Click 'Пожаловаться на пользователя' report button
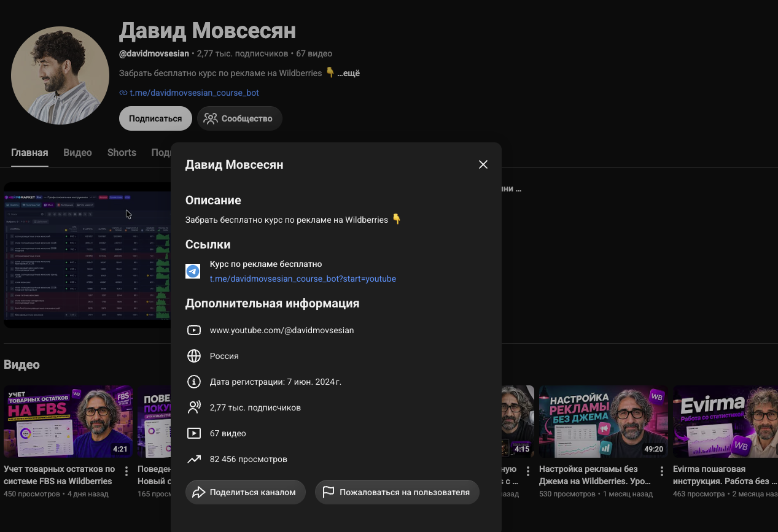The height and width of the screenshot is (532, 778). click(x=397, y=492)
